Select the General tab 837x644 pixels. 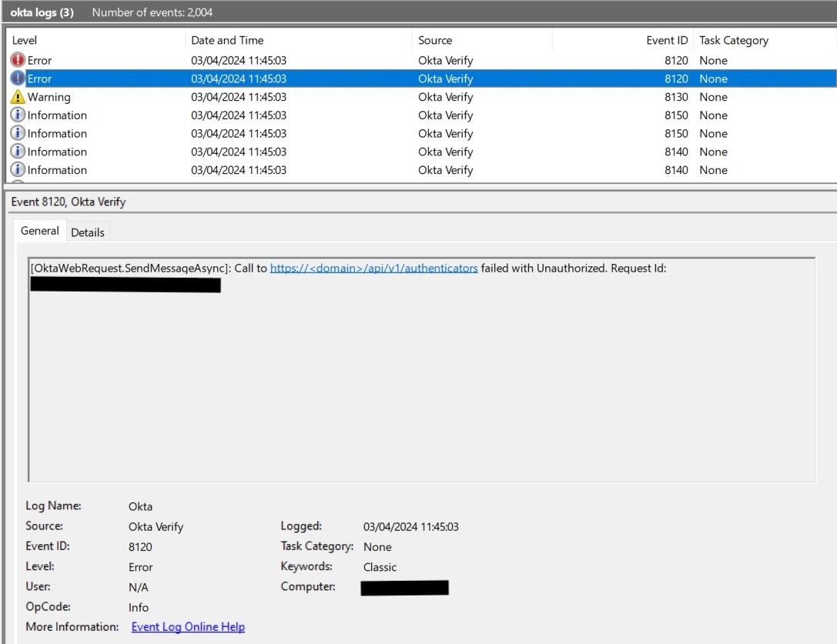[x=40, y=231]
